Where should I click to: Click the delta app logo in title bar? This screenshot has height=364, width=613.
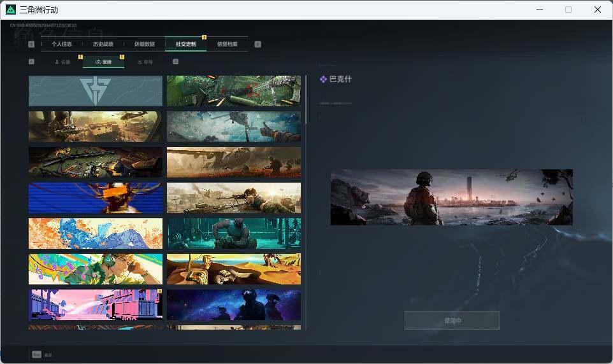(x=11, y=10)
